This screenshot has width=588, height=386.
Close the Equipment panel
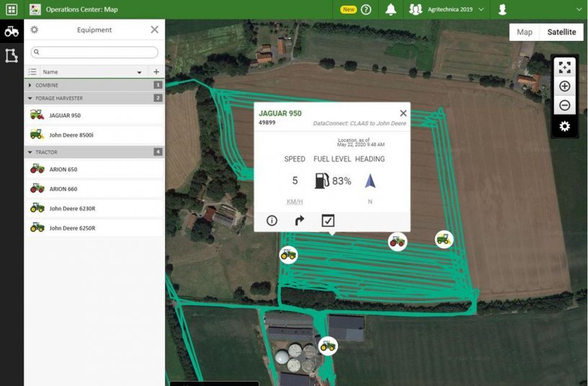point(154,30)
